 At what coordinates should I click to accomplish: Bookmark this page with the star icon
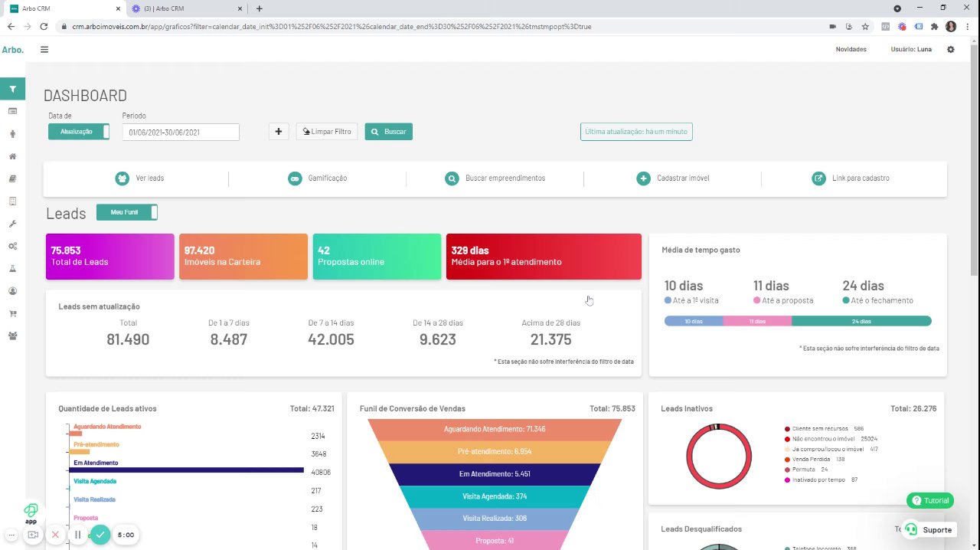(865, 26)
